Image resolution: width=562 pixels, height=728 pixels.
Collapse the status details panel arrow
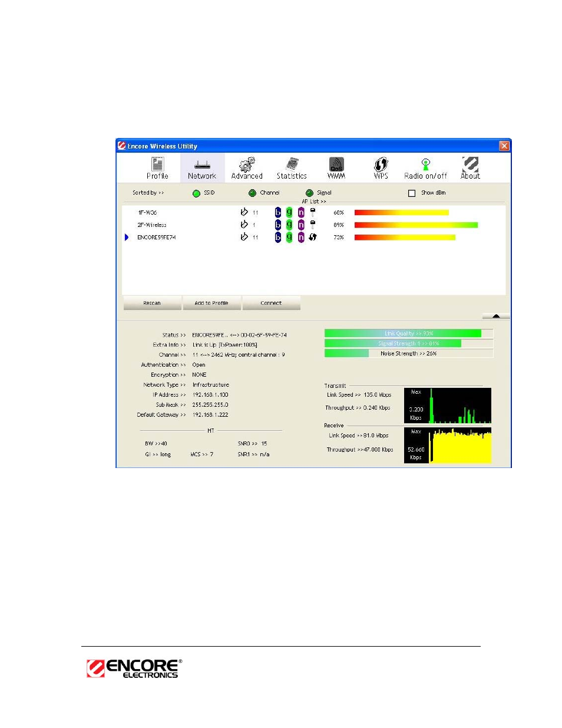click(x=496, y=316)
